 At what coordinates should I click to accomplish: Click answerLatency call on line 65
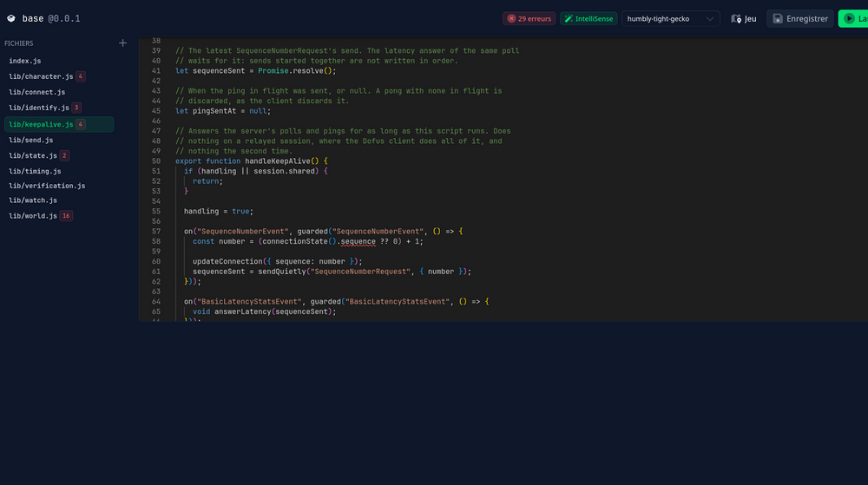click(x=242, y=311)
